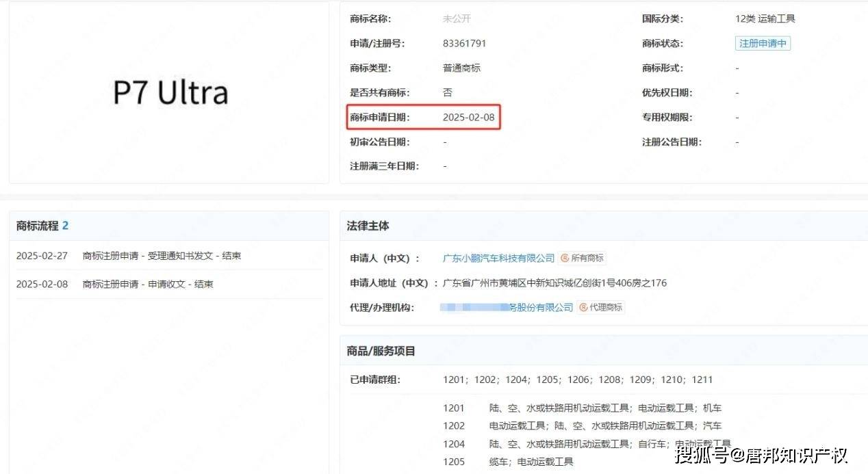The width and height of the screenshot is (868, 474).
Task: Select the applicant address starting 广东省广州市黄埔区
Action: (554, 282)
